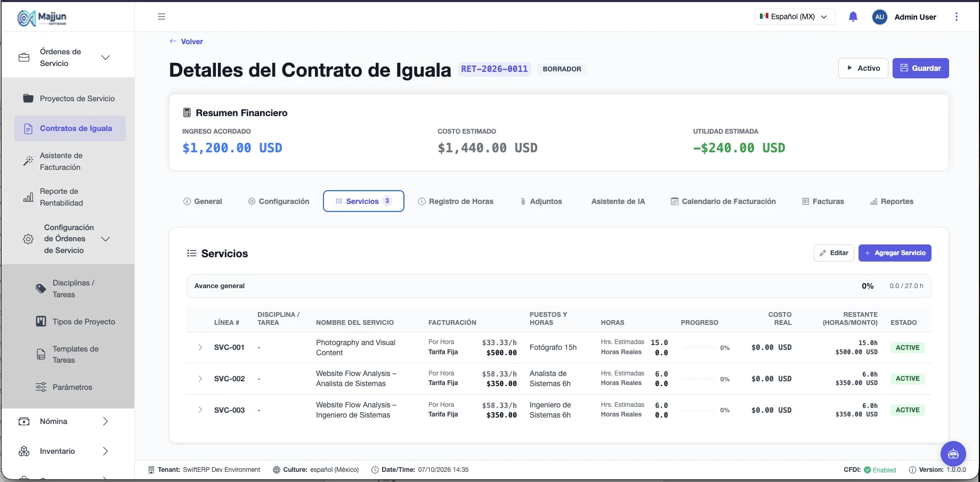Go to Calendario de Facturación tab
Image resolution: width=980 pixels, height=482 pixels.
[x=723, y=201]
